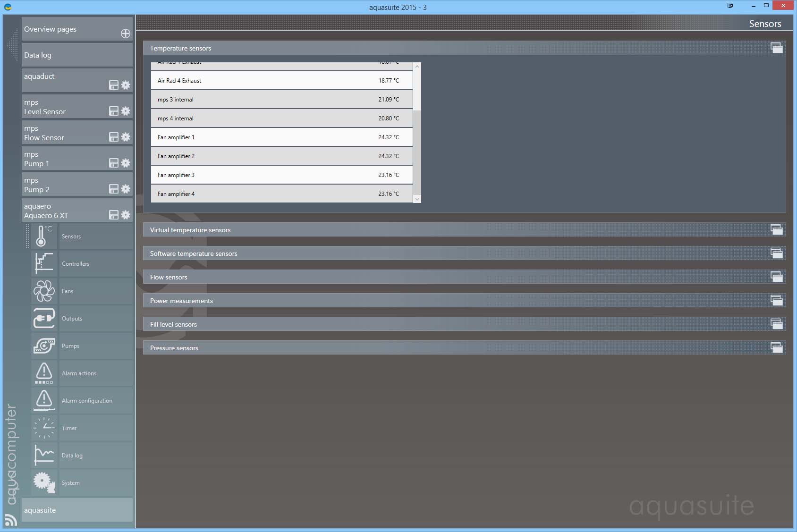Viewport: 797px width, 532px height.
Task: Click the sensor list scroll-up arrow
Action: pyautogui.click(x=417, y=67)
